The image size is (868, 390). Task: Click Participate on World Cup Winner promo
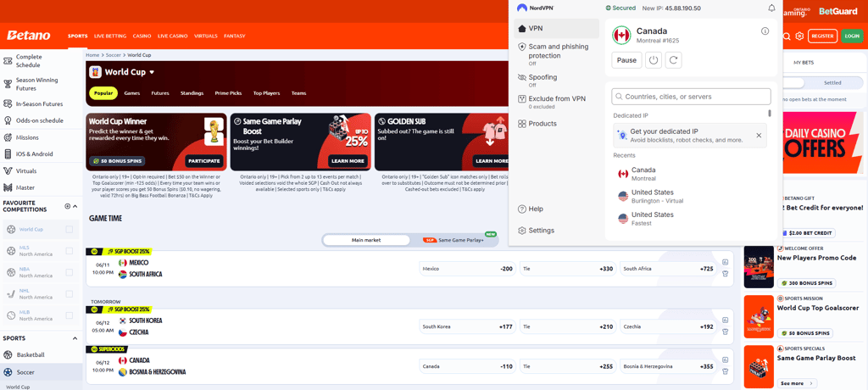point(204,161)
